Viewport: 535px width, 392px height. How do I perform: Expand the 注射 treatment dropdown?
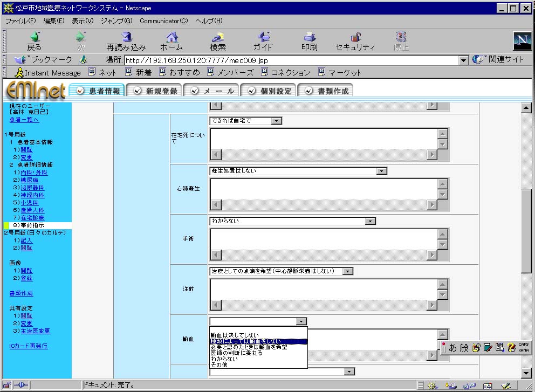point(348,271)
